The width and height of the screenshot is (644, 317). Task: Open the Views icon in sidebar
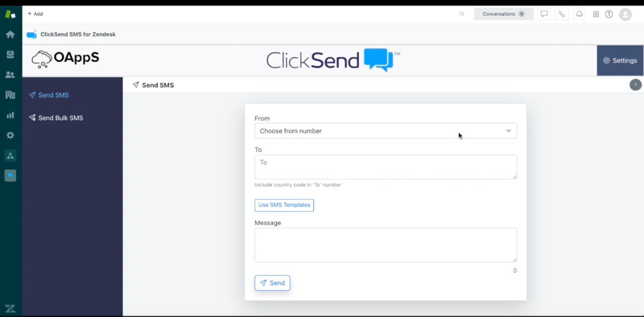10,55
